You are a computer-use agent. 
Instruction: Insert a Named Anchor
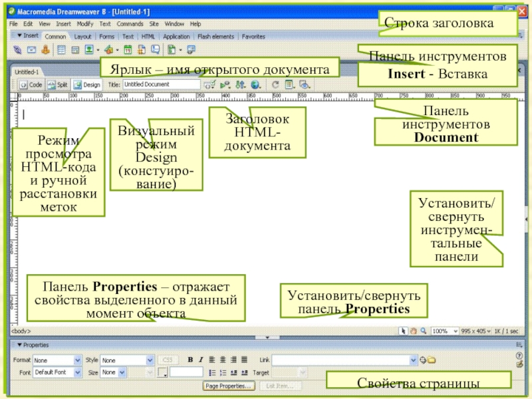(46, 50)
